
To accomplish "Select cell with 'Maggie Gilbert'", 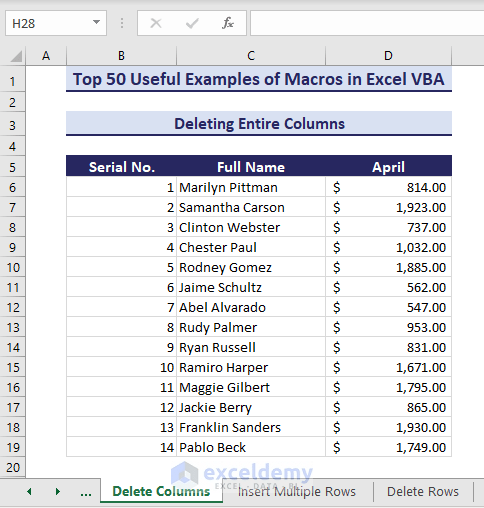I will pyautogui.click(x=251, y=387).
